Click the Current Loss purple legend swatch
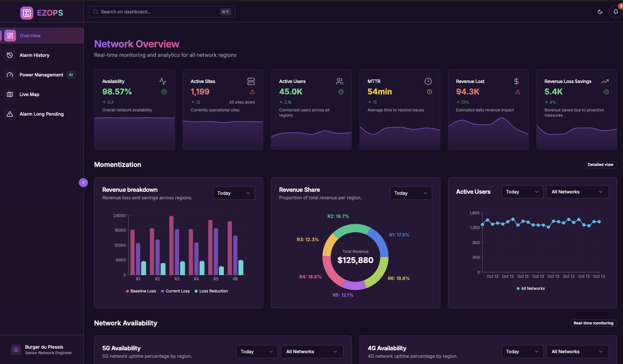The height and width of the screenshot is (364, 623). 162,291
